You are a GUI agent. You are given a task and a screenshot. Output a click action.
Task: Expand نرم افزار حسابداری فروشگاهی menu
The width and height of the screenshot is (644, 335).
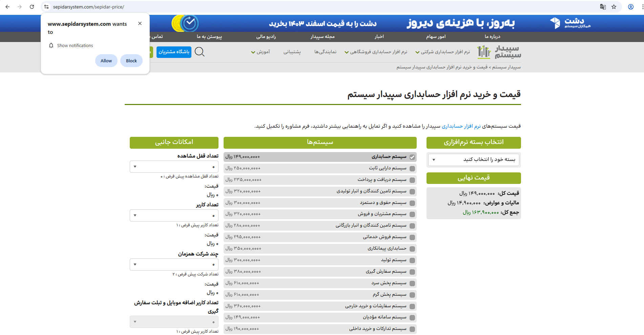(x=376, y=52)
